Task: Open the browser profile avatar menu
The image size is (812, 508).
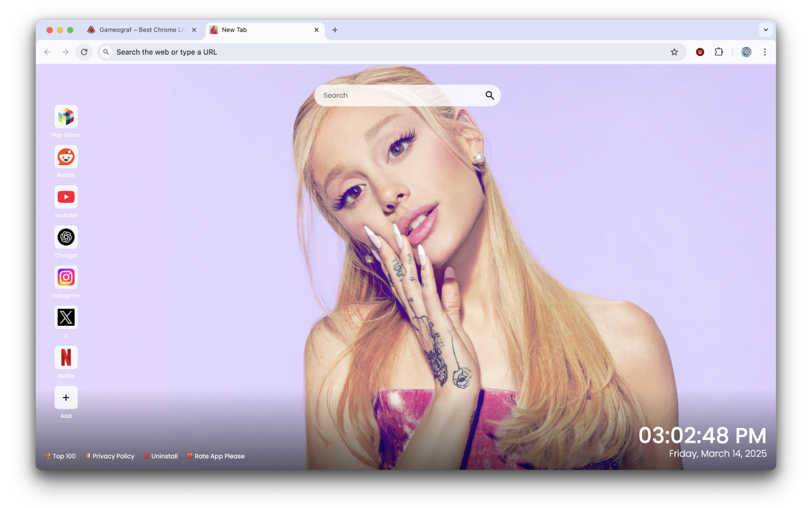Action: coord(746,52)
